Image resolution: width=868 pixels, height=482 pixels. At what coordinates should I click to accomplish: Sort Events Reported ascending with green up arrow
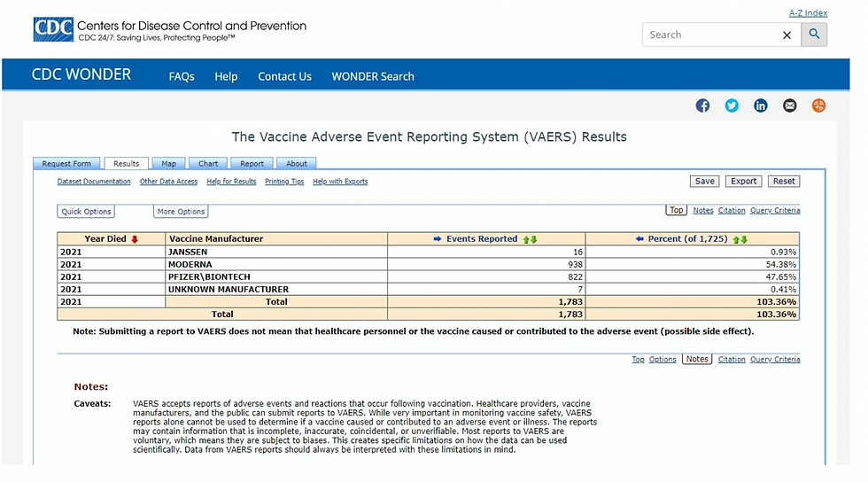526,239
